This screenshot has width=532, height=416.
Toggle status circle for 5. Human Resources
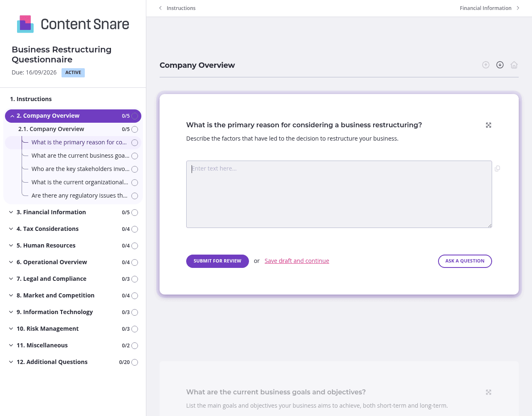135,246
